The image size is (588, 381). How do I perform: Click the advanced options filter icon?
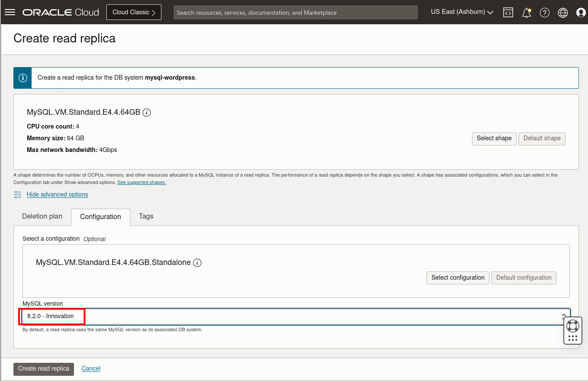pos(17,194)
